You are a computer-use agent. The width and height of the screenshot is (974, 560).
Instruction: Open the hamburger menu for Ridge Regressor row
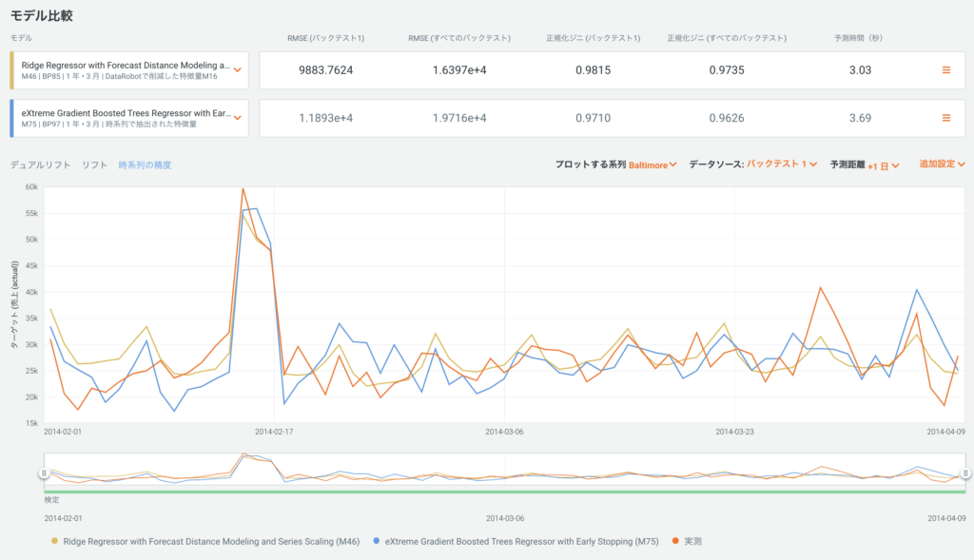[945, 70]
